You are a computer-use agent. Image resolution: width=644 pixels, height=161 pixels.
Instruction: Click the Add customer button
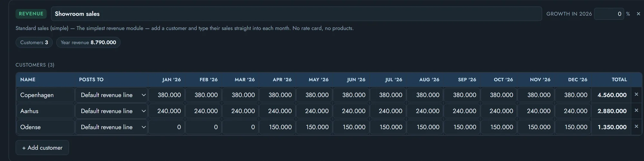click(x=42, y=147)
